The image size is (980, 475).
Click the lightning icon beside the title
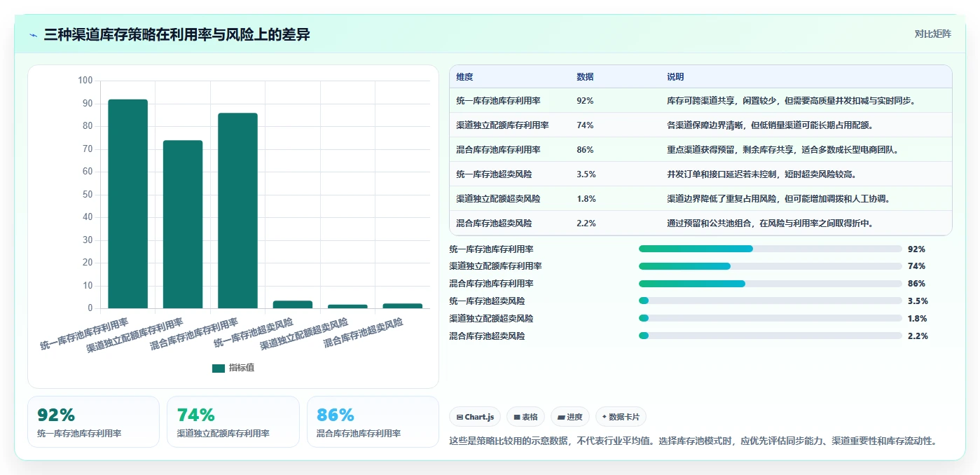point(34,35)
